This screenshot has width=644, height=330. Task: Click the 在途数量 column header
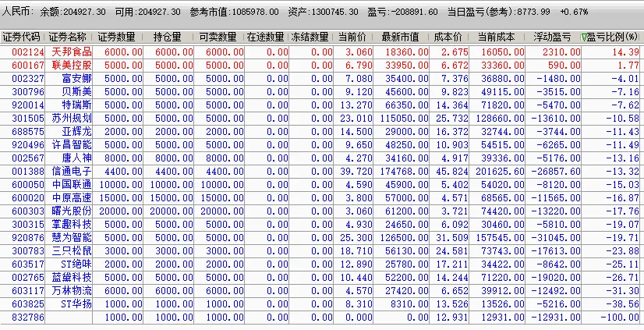[265, 37]
